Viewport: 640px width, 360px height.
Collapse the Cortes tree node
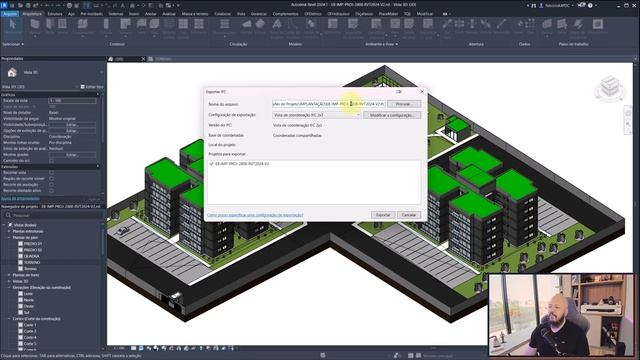tap(9, 319)
